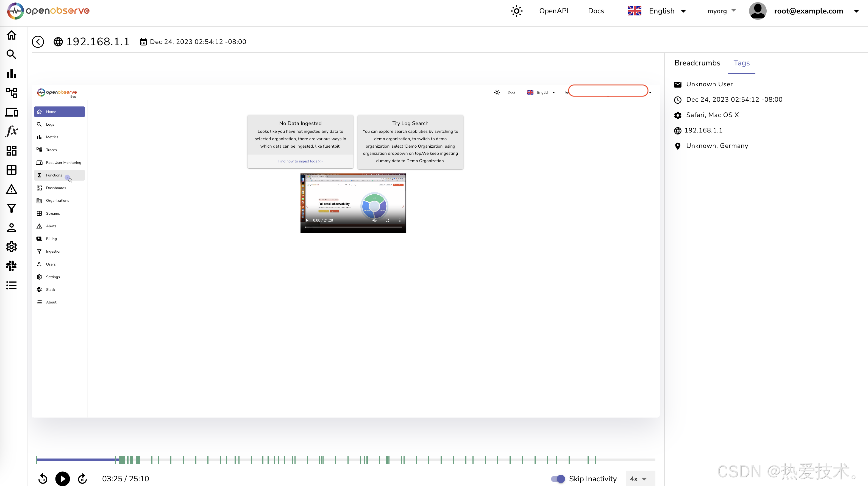Open Traces from the left sidebar icon

[x=12, y=93]
